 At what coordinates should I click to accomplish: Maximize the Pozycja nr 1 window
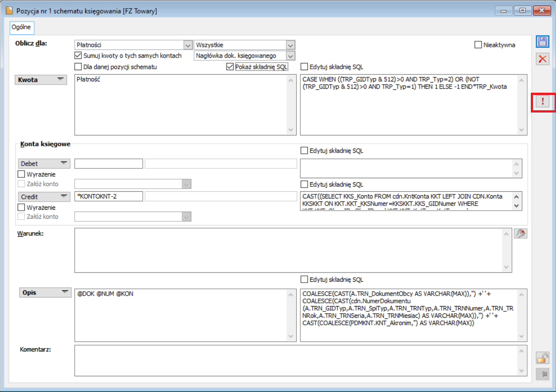[x=522, y=10]
